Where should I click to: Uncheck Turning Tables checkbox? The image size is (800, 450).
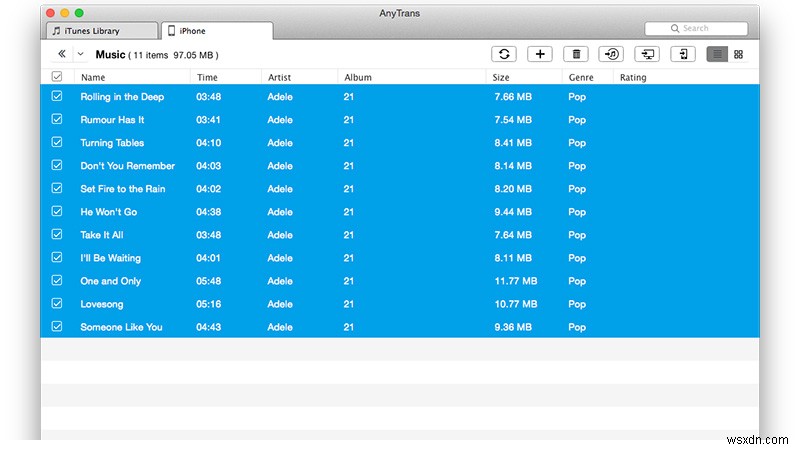coord(57,142)
